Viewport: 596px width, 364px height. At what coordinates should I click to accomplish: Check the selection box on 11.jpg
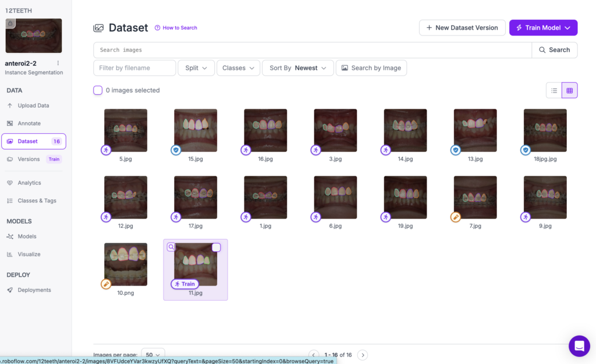click(216, 248)
